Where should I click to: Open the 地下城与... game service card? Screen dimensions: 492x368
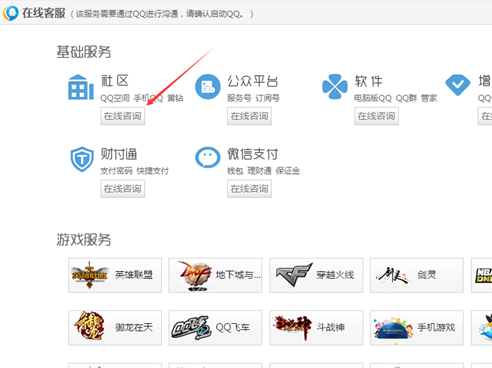point(215,275)
